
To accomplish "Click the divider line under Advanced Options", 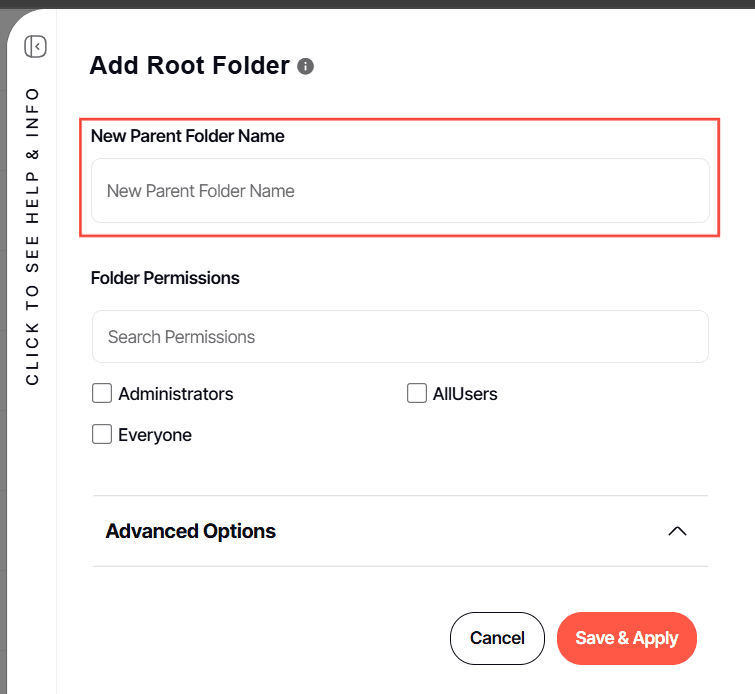I will 400,566.
